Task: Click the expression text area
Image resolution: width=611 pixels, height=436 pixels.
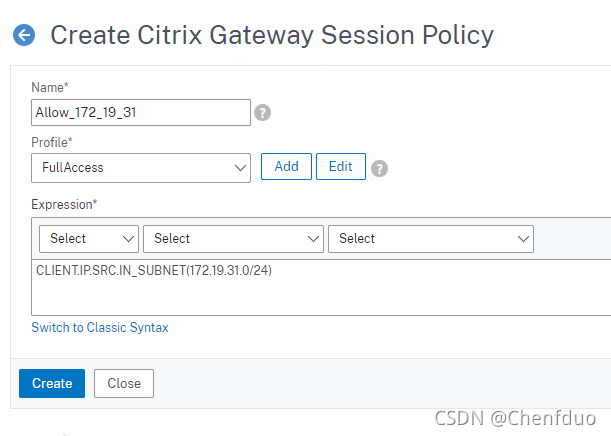Action: point(320,296)
